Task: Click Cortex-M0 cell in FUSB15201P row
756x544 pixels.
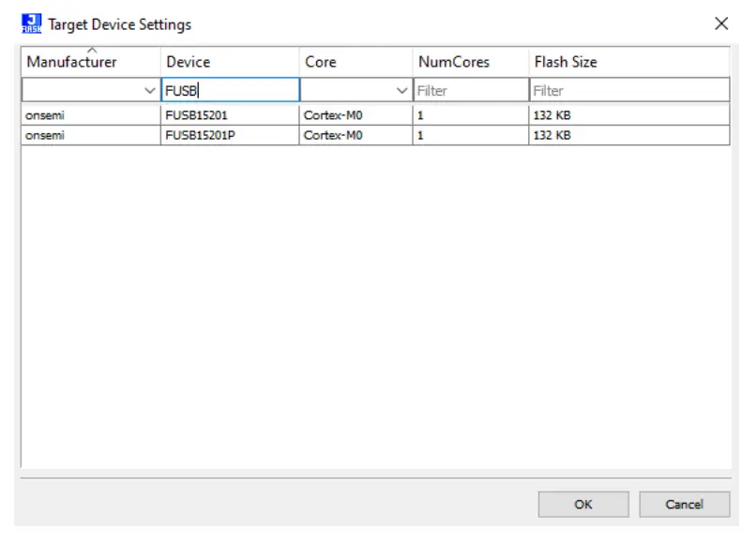Action: pyautogui.click(x=355, y=135)
